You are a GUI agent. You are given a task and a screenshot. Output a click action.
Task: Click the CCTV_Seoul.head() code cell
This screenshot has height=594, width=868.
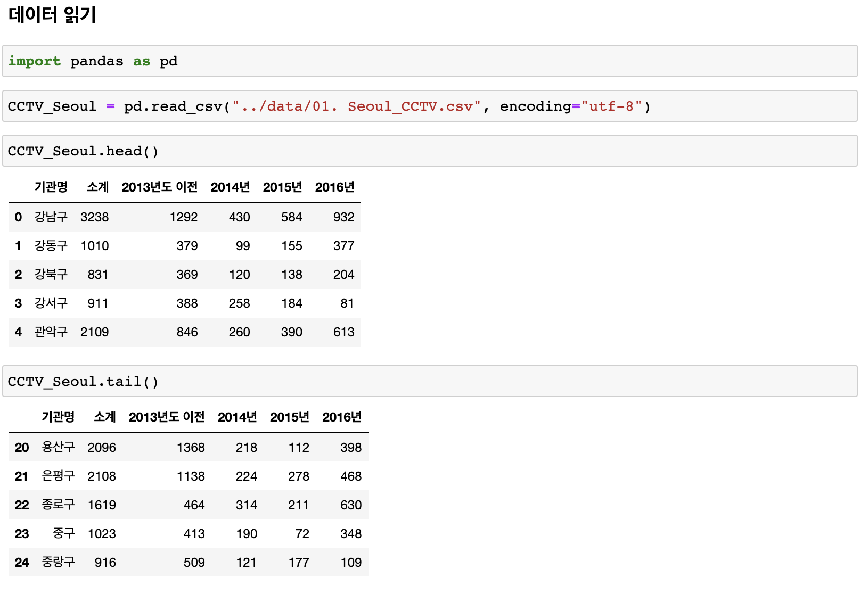(x=430, y=151)
